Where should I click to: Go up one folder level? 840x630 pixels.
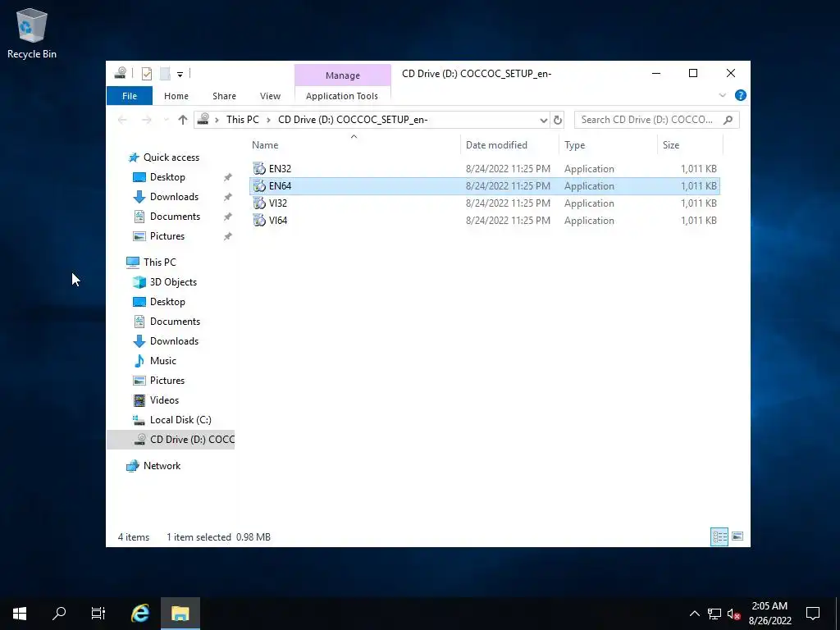tap(183, 120)
